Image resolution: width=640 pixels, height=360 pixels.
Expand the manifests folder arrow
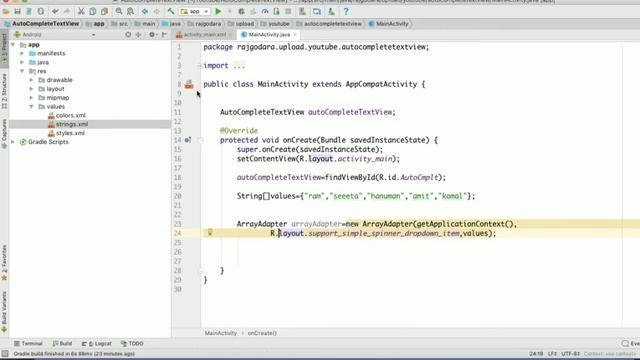click(22, 53)
